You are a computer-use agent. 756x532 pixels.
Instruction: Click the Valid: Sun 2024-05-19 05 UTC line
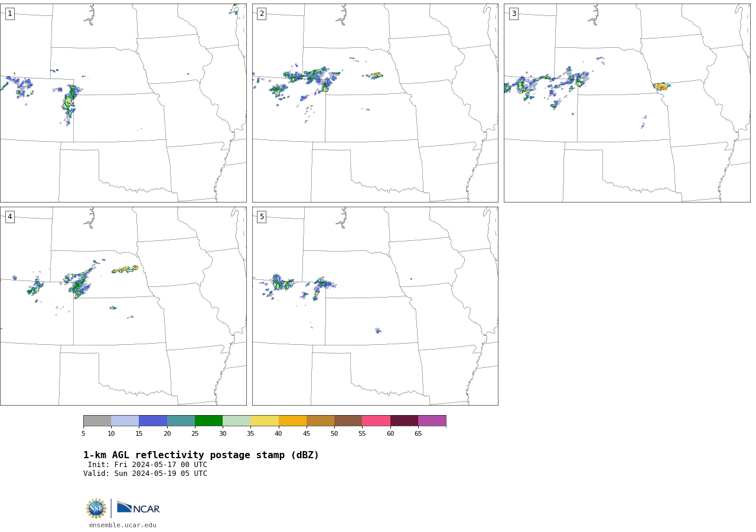click(x=145, y=474)
